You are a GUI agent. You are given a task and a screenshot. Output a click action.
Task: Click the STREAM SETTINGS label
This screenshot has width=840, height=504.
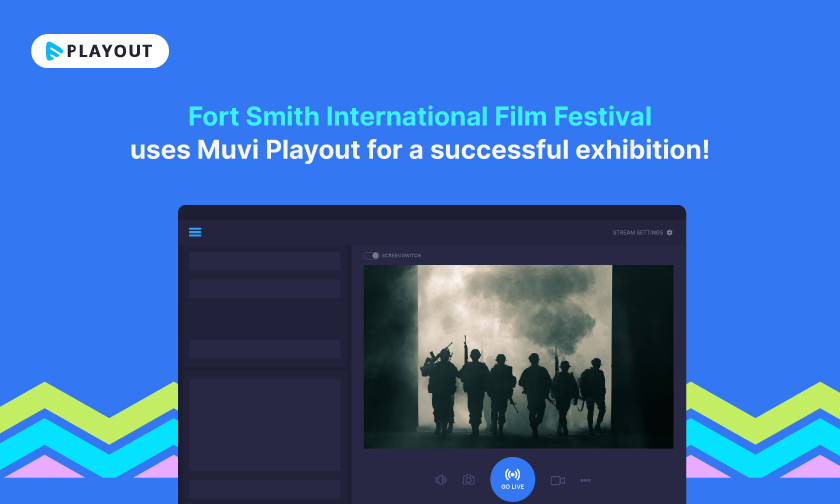coord(638,232)
